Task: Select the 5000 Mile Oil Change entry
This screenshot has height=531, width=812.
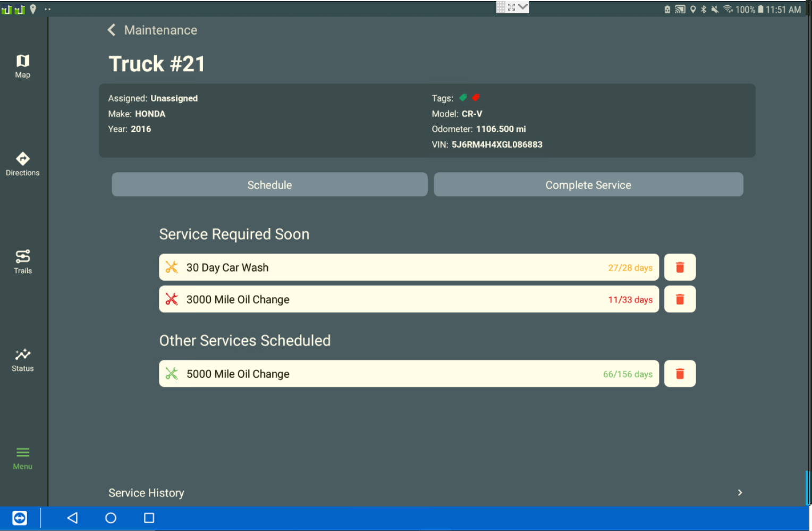Action: point(408,374)
